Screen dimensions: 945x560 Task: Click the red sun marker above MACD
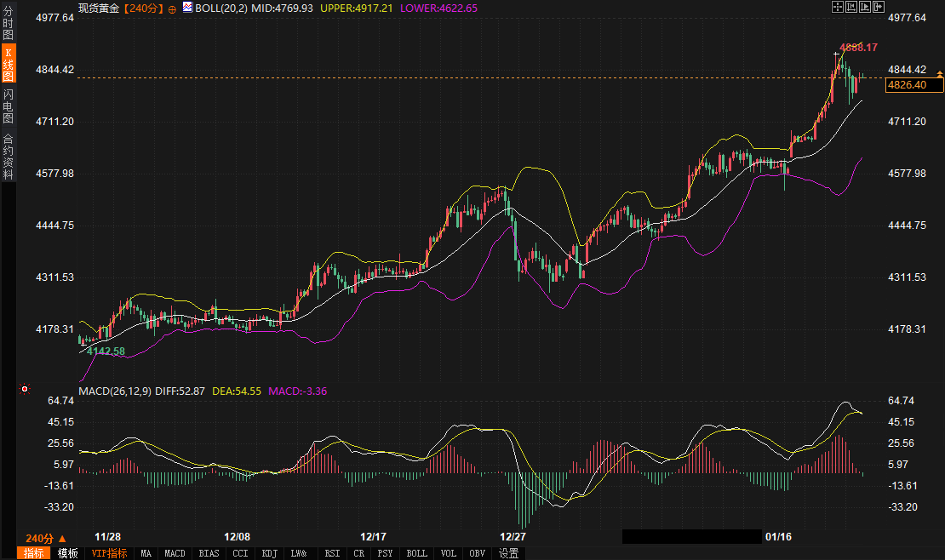(x=26, y=390)
